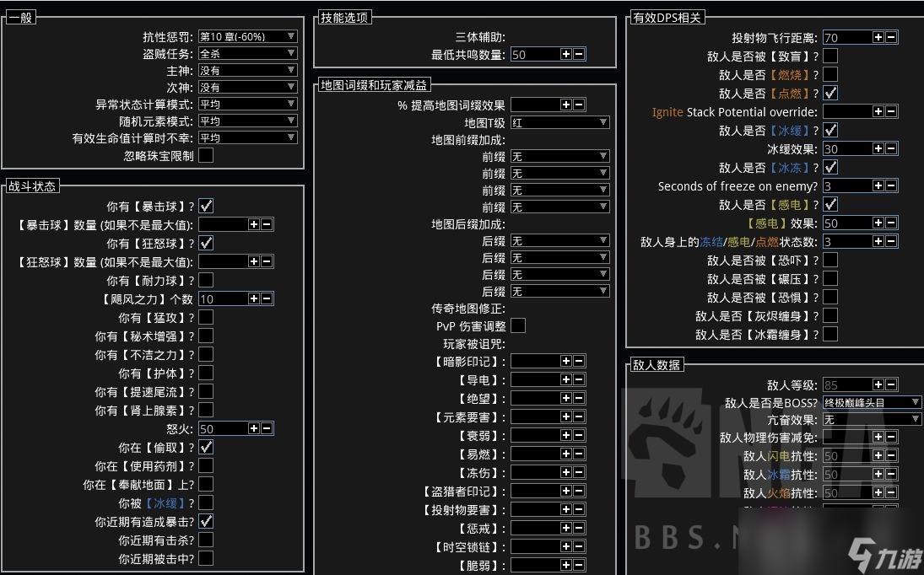Open the first 前缀 dropdown
Viewport: 924px width, 575px height.
559,156
